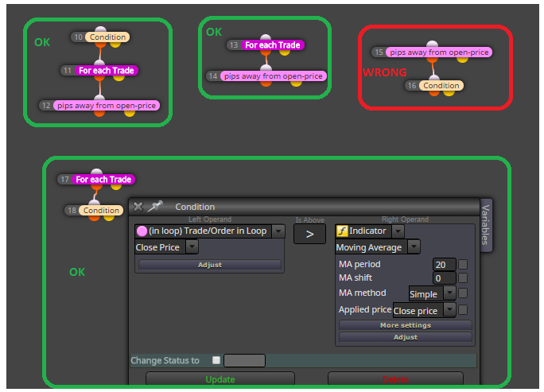Click the green Update button
544x392 pixels.
click(x=220, y=378)
